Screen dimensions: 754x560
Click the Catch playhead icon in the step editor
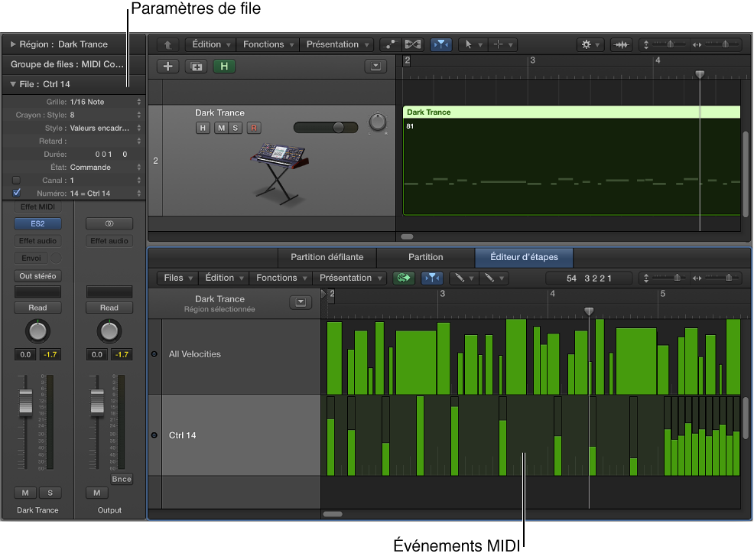tap(431, 278)
